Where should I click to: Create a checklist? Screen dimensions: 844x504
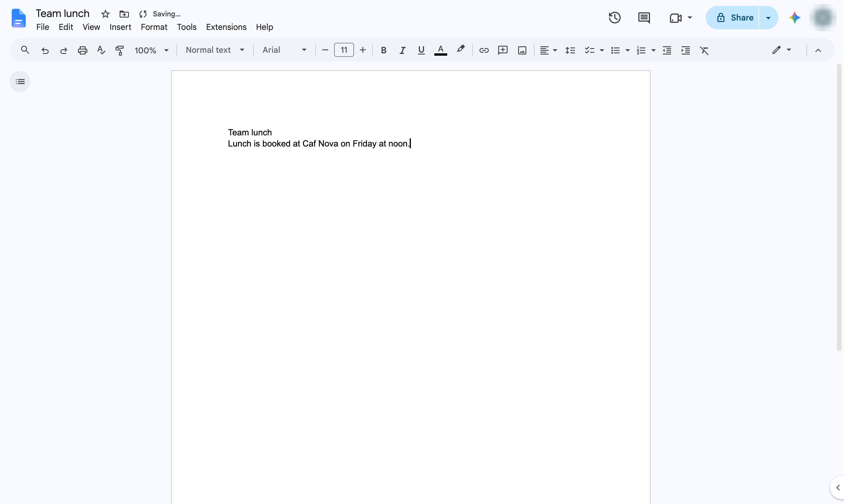click(589, 50)
